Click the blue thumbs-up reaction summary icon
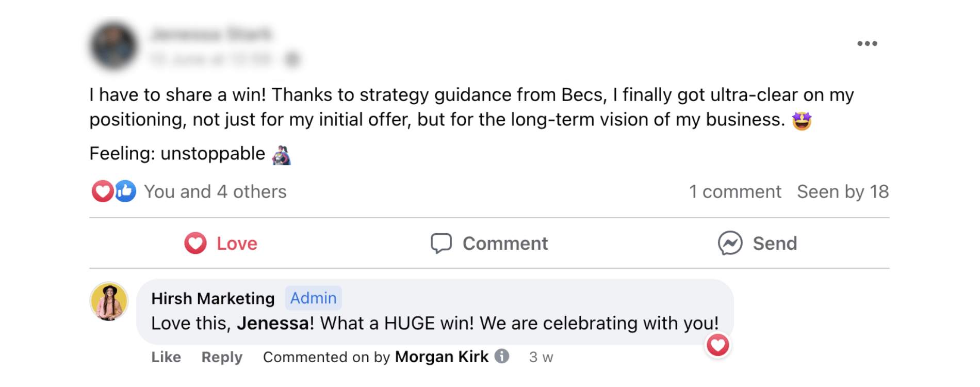Image resolution: width=980 pixels, height=387 pixels. [125, 191]
